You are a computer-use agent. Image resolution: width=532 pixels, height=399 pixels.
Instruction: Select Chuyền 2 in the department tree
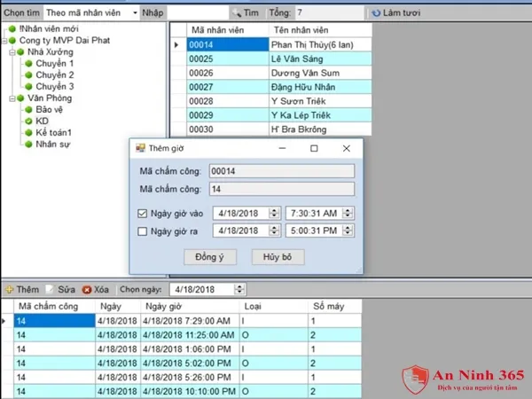click(x=55, y=74)
